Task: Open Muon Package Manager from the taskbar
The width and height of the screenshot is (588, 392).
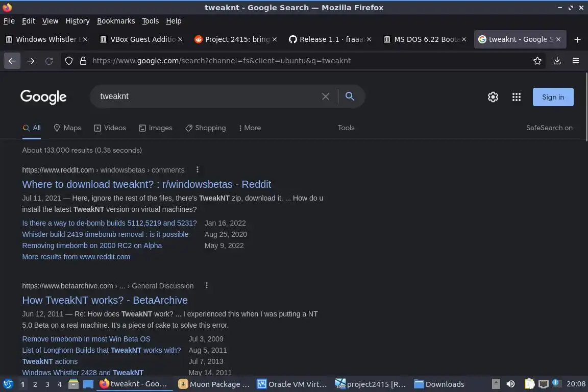Action: point(214,384)
